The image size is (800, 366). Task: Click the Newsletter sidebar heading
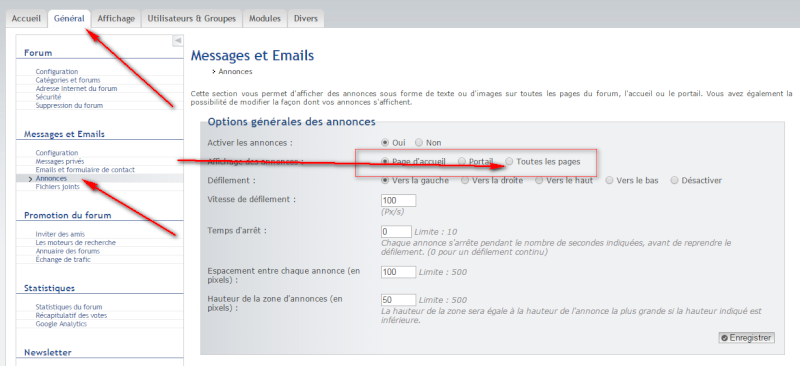click(47, 353)
